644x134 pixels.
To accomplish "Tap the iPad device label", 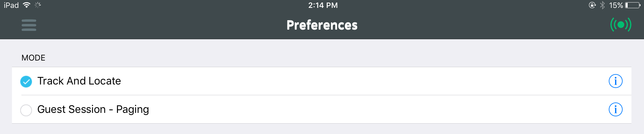I will pyautogui.click(x=11, y=5).
